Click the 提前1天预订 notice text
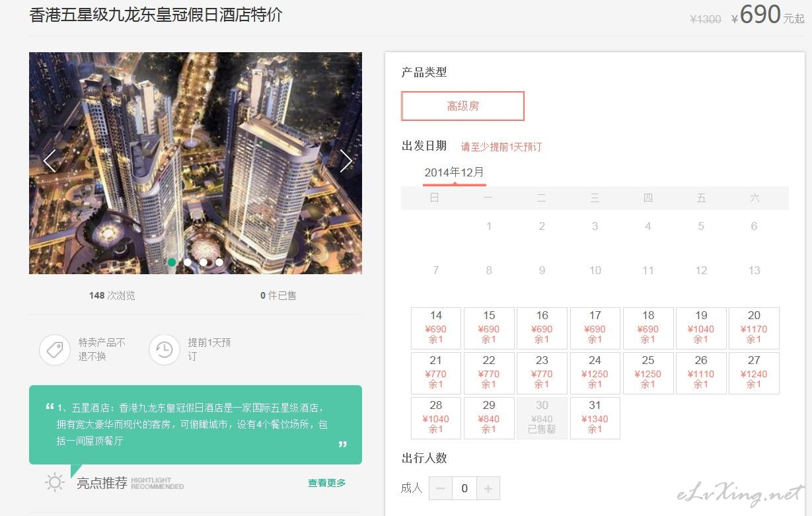 pos(209,350)
